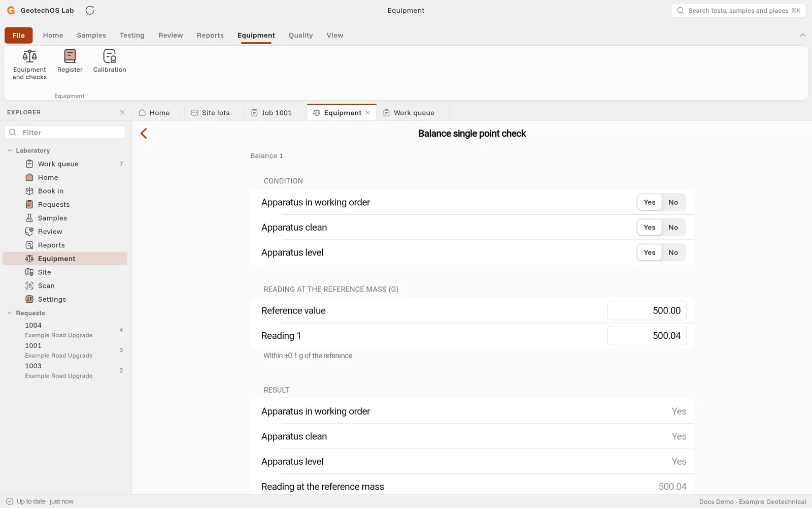Collapse the Requests tree section
812x508 pixels.
point(10,313)
